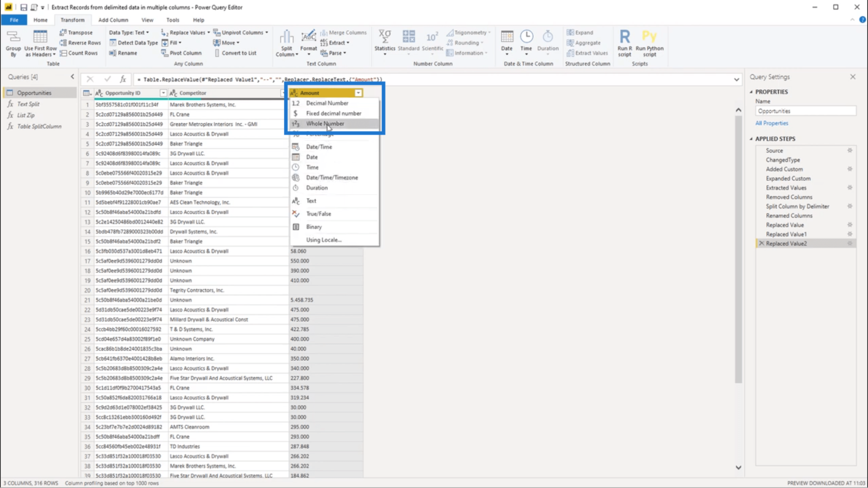Switch to the Add Column tab
Image resolution: width=868 pixels, height=488 pixels.
click(x=113, y=20)
